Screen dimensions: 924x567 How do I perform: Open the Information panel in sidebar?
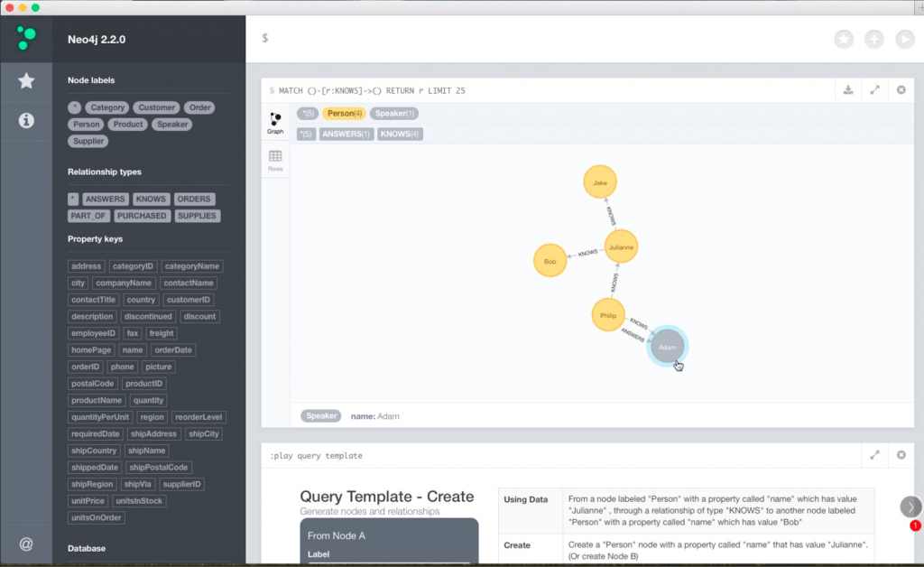26,120
